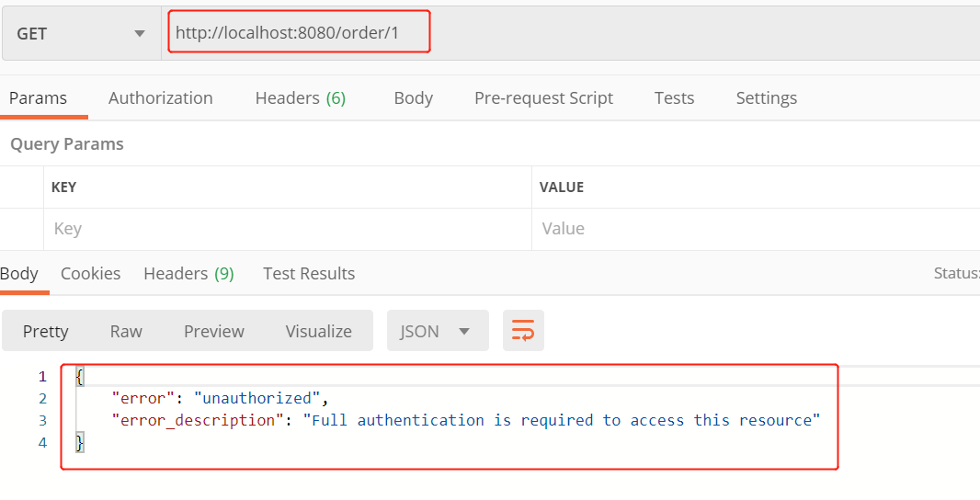Click the "unauthorized" value in response
980x500 pixels.
coord(256,398)
